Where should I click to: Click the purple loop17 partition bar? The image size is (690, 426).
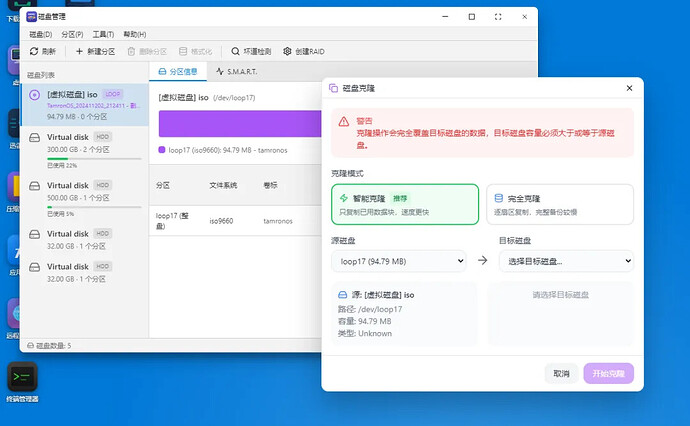(x=240, y=125)
